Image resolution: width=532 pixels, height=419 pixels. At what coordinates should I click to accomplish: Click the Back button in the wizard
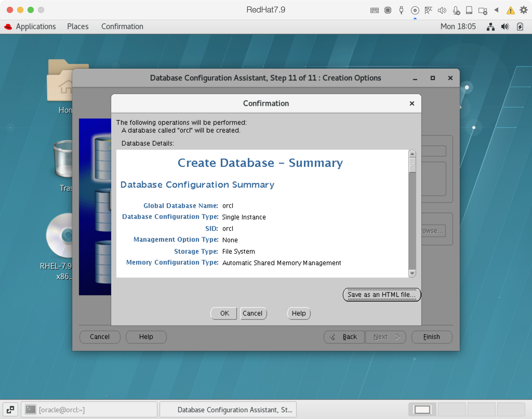pos(344,337)
